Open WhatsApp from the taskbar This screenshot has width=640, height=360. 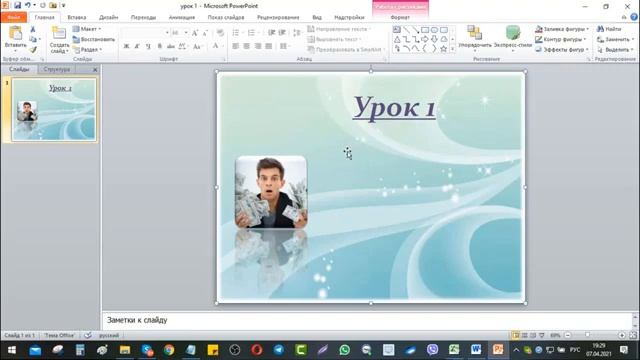(344, 350)
